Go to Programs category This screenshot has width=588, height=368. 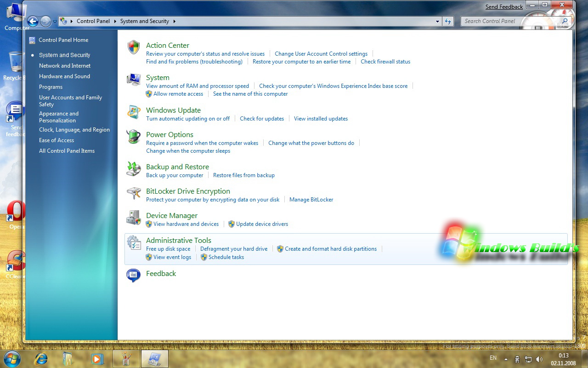(x=51, y=87)
